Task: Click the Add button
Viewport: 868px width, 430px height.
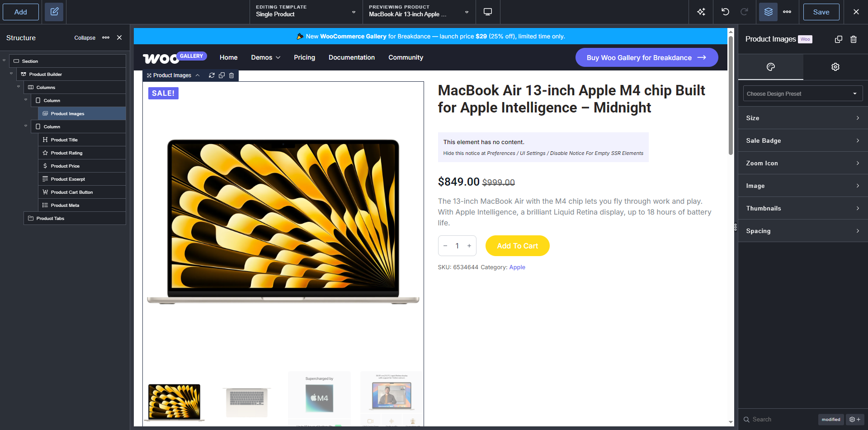Action: point(21,12)
